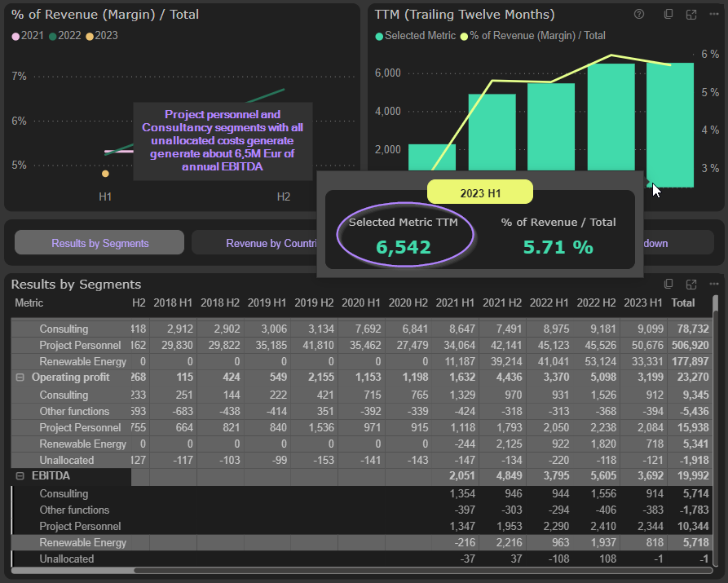Enter focus mode for Results by Segments
This screenshot has width=728, height=583.
click(691, 284)
